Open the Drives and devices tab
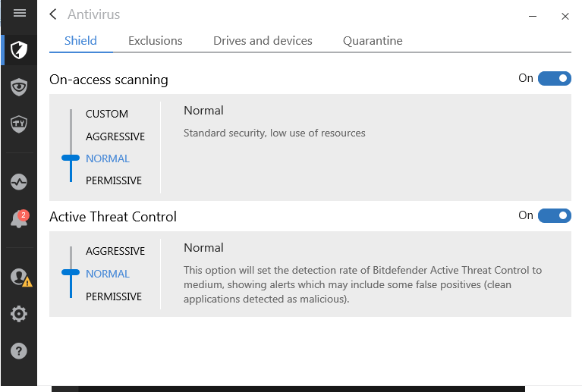582x392 pixels. pos(263,41)
